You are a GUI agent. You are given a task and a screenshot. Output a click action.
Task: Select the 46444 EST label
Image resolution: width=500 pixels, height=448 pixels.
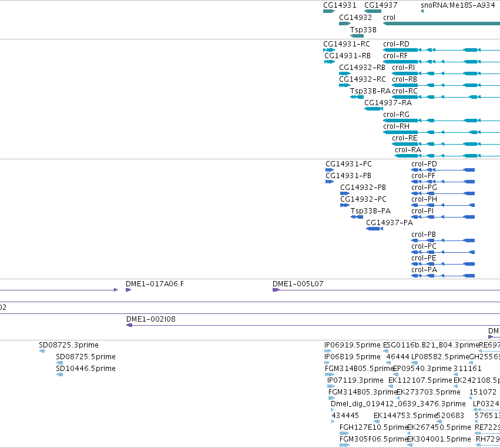coord(398,357)
